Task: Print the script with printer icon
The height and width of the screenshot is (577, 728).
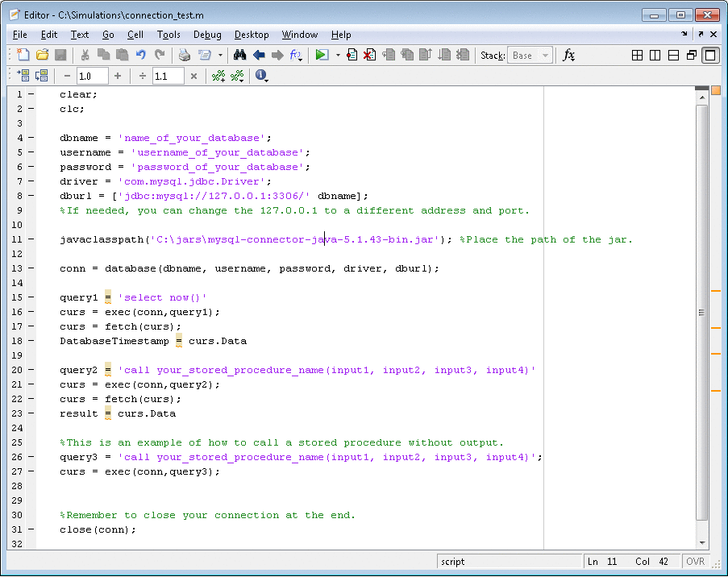Action: [185, 55]
